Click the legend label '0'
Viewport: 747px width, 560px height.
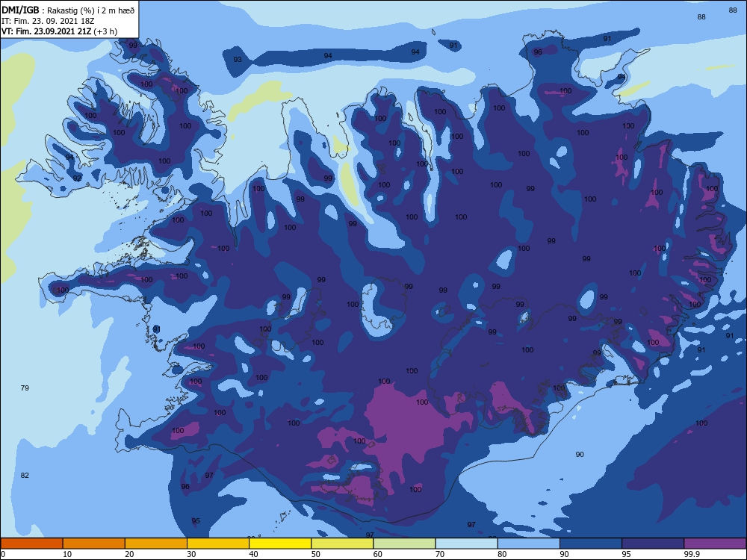[x=3, y=554]
